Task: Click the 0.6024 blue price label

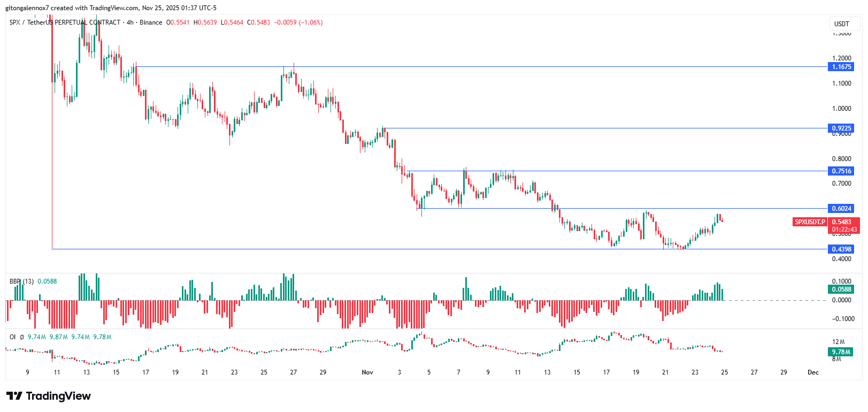Action: coord(841,209)
